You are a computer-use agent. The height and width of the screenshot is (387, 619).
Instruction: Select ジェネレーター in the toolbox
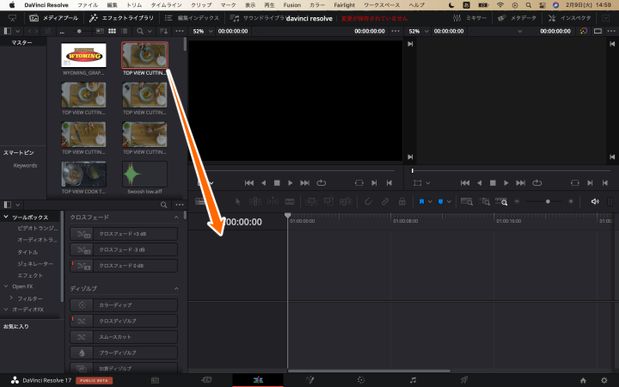point(35,263)
